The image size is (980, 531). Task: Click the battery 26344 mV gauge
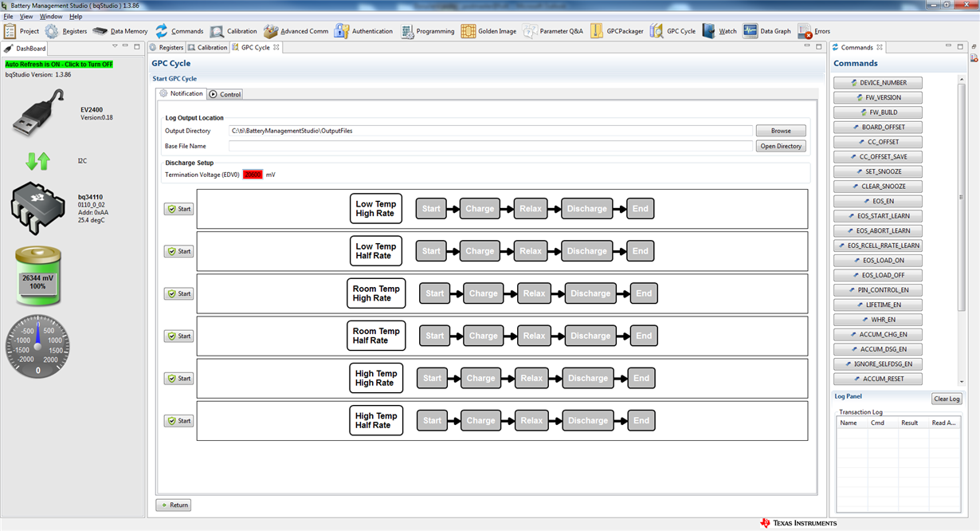[38, 276]
